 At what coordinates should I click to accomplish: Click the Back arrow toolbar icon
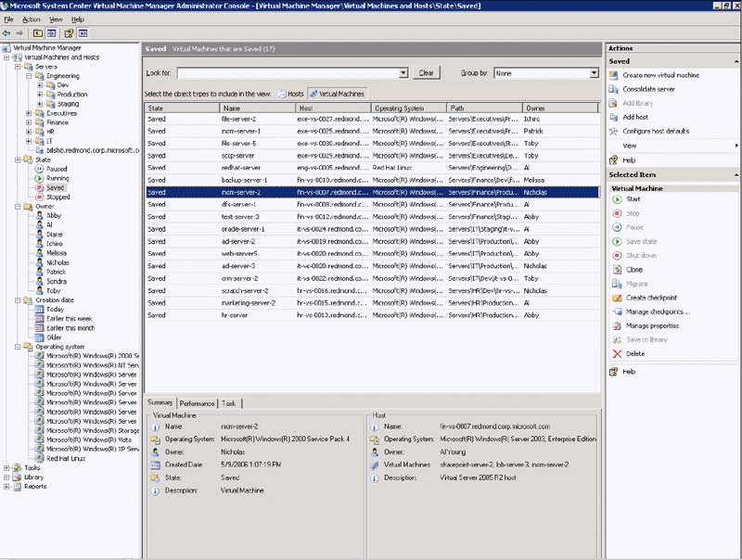[7, 32]
